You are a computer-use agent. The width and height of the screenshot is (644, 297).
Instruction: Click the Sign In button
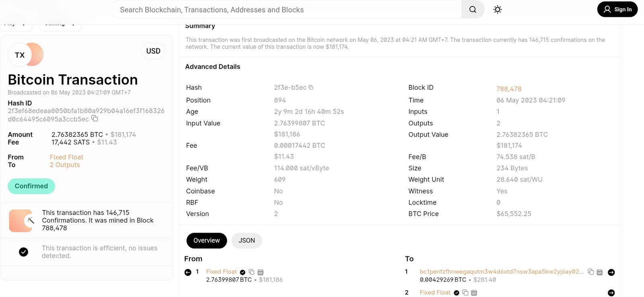coord(617,9)
